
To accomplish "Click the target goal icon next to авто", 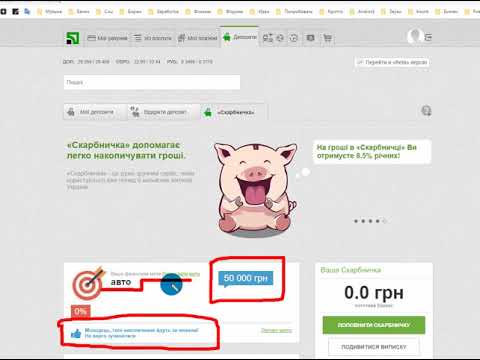I will point(88,283).
